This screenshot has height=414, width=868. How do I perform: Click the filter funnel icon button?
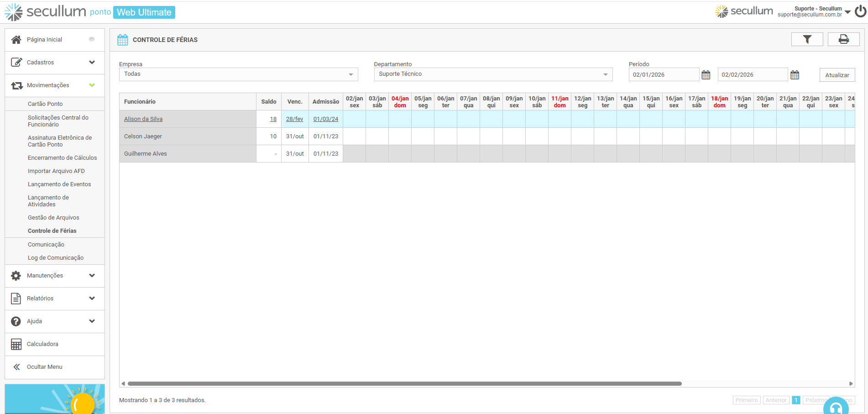pos(807,40)
